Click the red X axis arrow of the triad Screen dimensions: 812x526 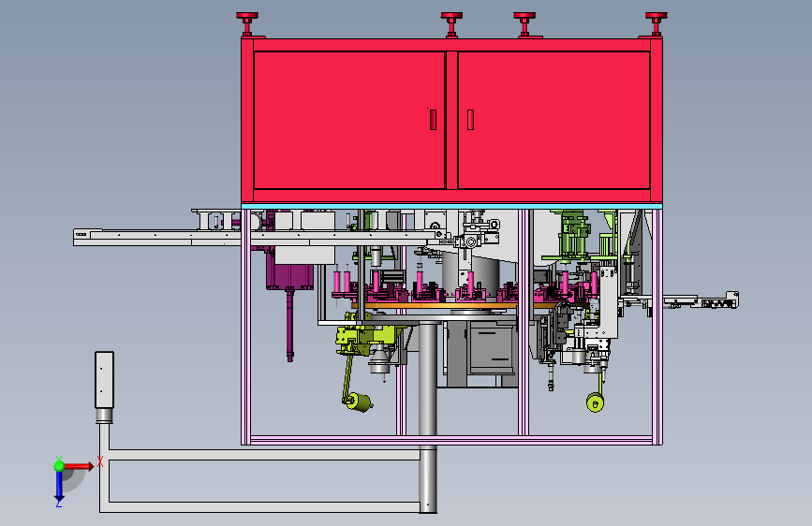click(79, 466)
